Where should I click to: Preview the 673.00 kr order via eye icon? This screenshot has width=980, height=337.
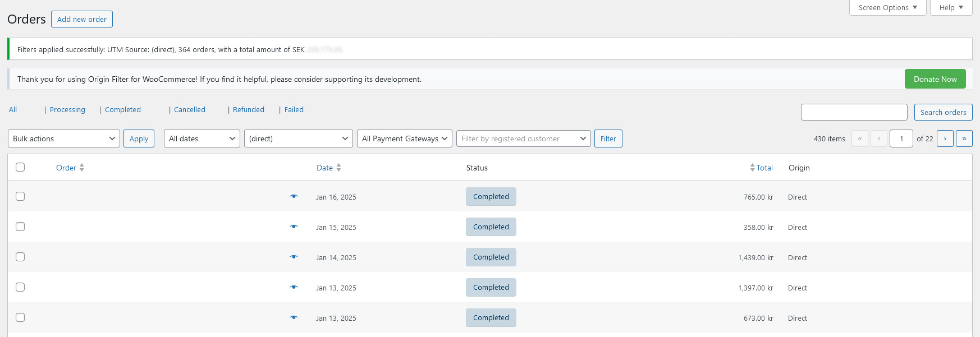pos(294,317)
